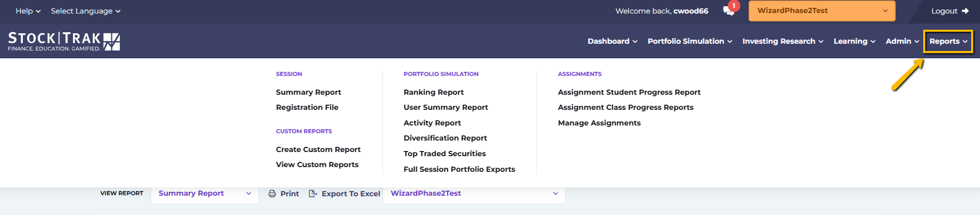This screenshot has width=980, height=215.
Task: Open the WizardPhase2Test orange class selector
Action: click(822, 11)
